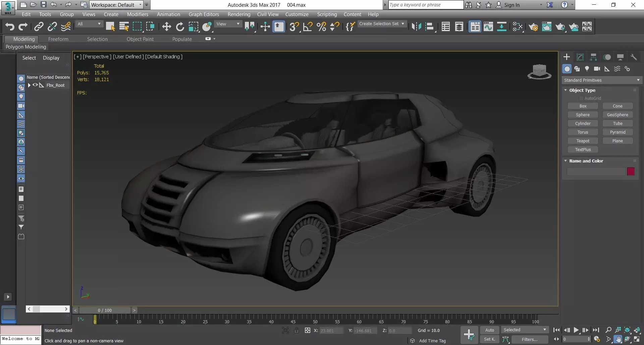Open the Hierarchy command panel tab
The width and height of the screenshot is (644, 345).
click(593, 57)
